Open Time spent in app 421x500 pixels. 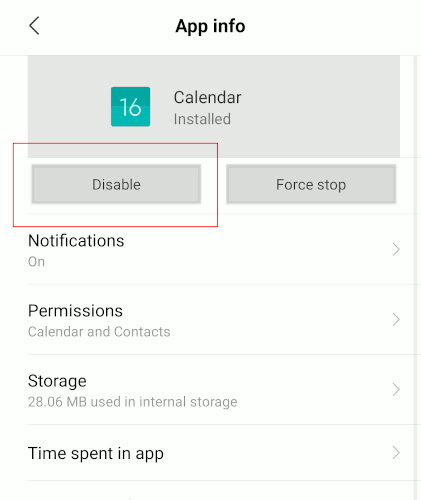[214, 453]
